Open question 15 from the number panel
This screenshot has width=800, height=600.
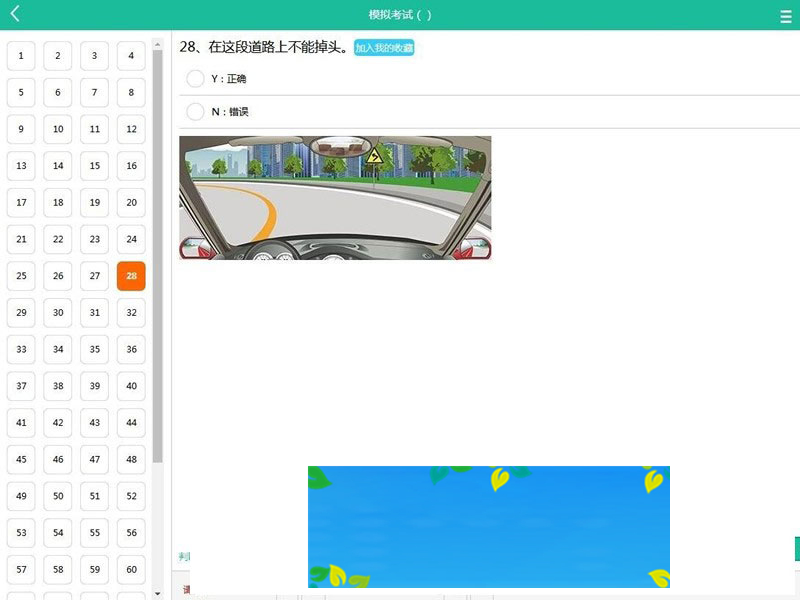[94, 165]
